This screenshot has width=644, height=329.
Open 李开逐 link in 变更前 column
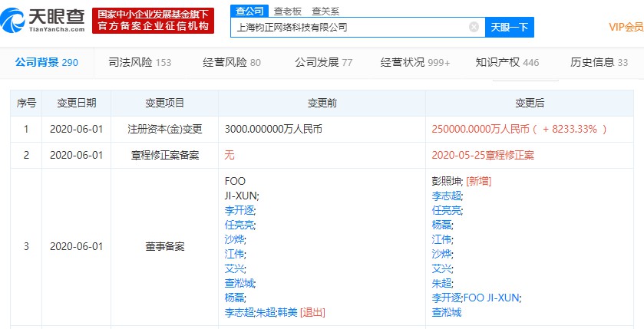click(239, 211)
